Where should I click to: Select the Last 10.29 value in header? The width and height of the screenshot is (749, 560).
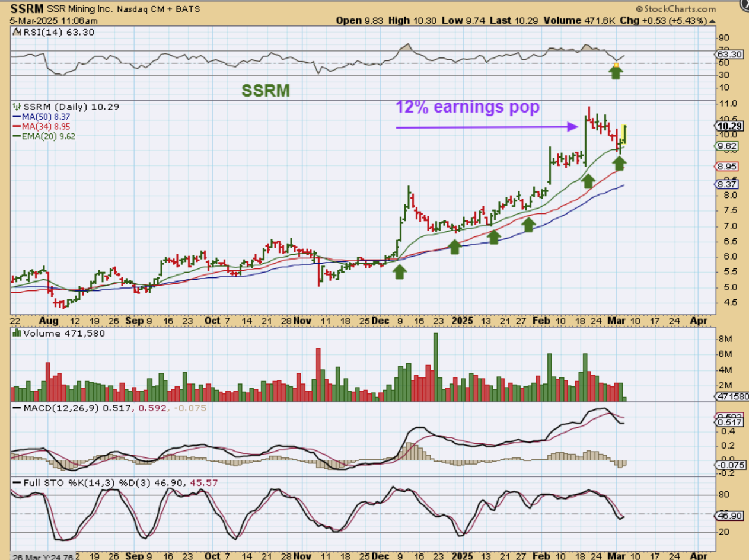[516, 21]
